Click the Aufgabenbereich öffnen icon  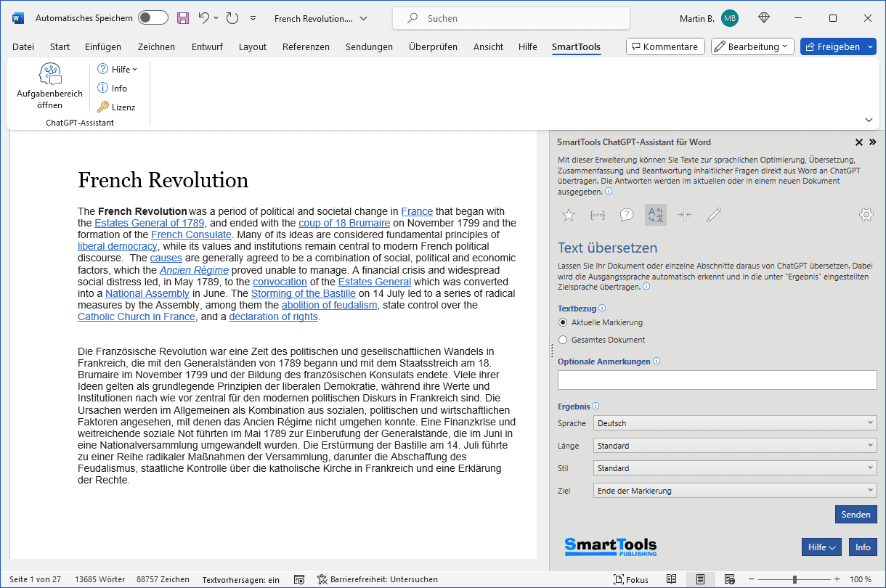(49, 73)
